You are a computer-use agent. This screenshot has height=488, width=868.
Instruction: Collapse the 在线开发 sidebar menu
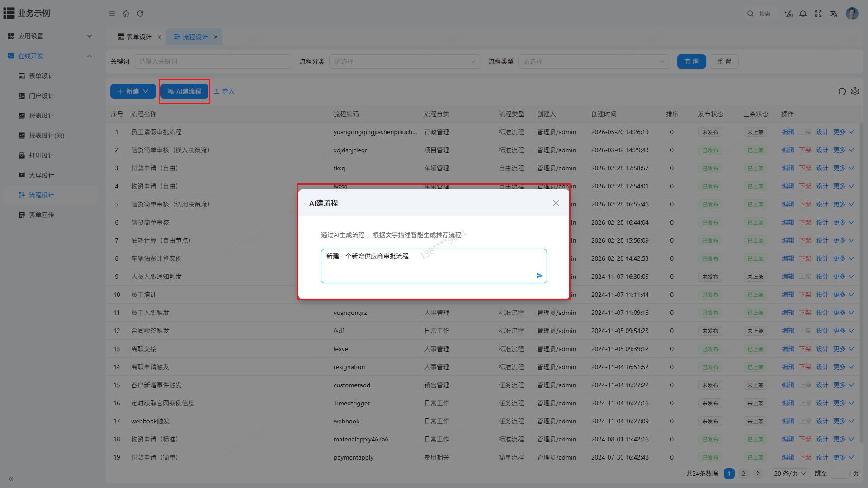(x=50, y=56)
